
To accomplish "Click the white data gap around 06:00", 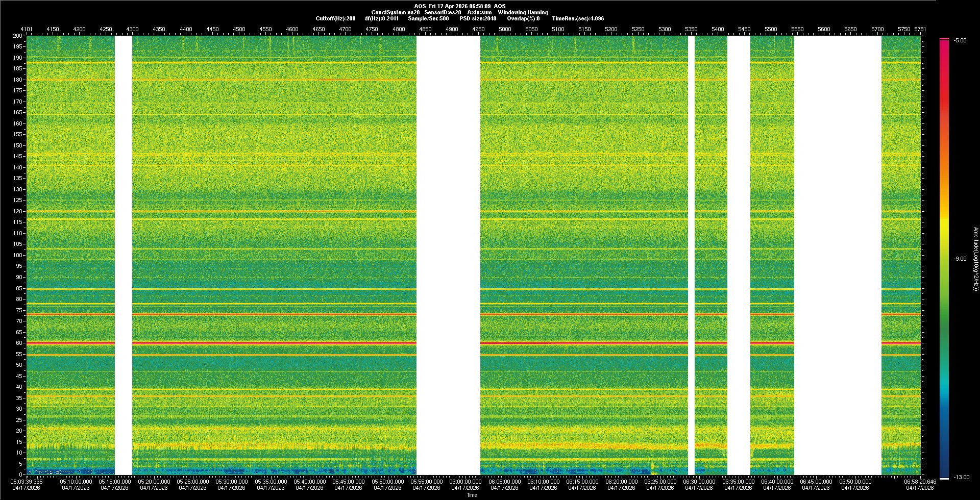I will pyautogui.click(x=448, y=255).
